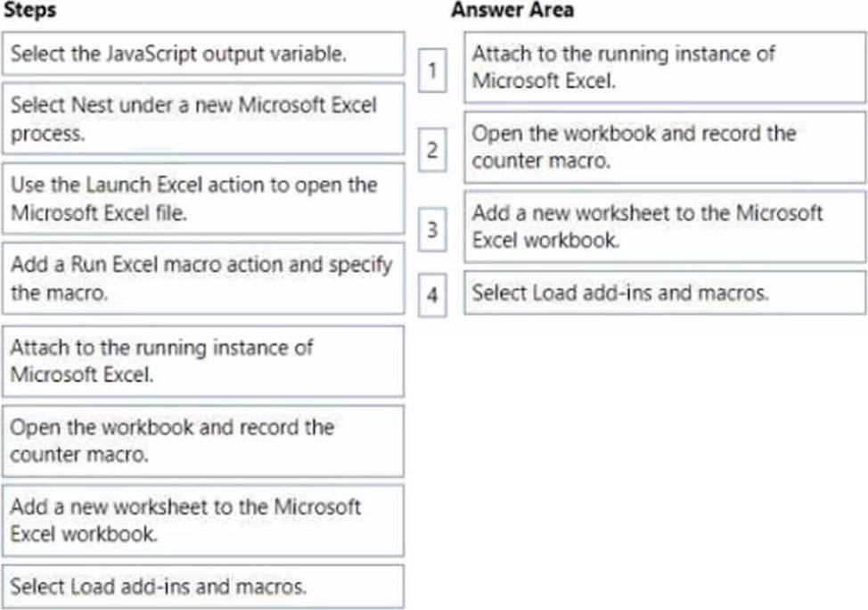Select the 'Select the JavaScript output variable' step
Image resolution: width=868 pixels, height=610 pixels.
[x=203, y=54]
